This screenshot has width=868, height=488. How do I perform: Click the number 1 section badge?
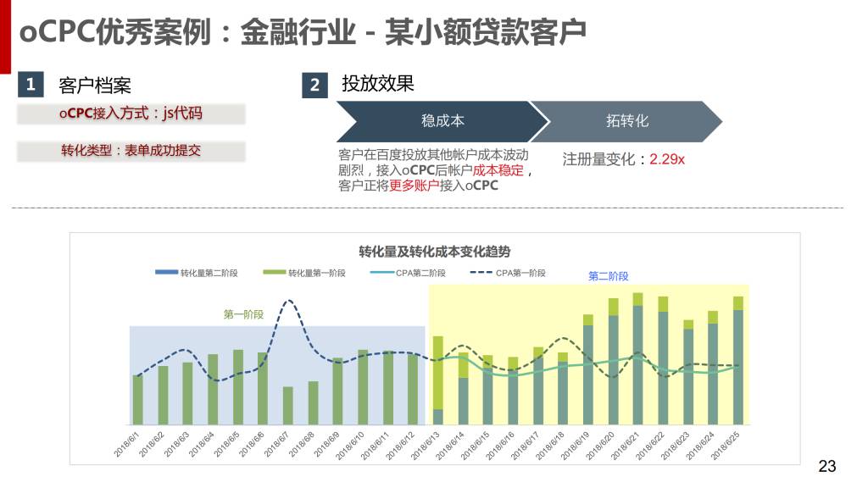point(30,85)
